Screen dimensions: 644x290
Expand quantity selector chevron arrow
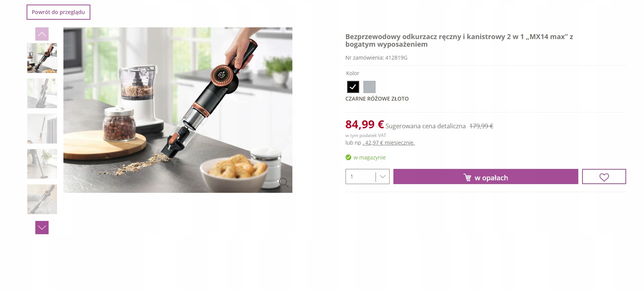(382, 177)
